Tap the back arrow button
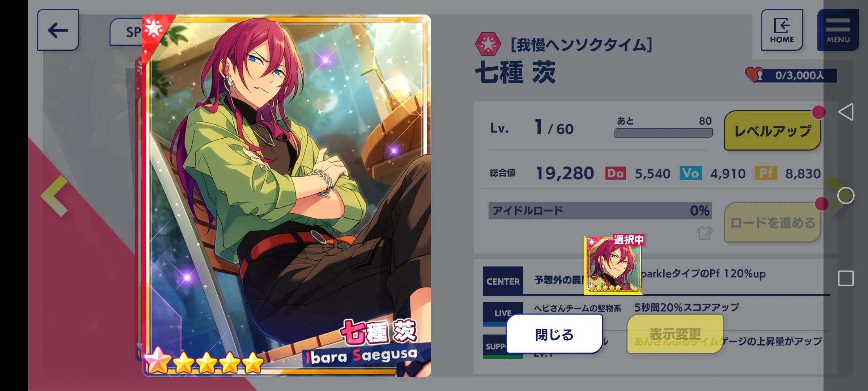The height and width of the screenshot is (391, 868). [58, 30]
